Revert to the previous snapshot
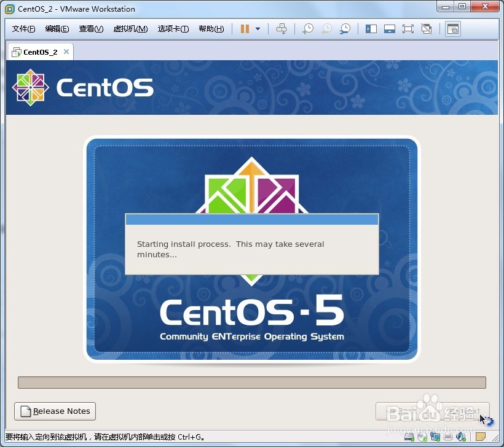 pos(326,29)
